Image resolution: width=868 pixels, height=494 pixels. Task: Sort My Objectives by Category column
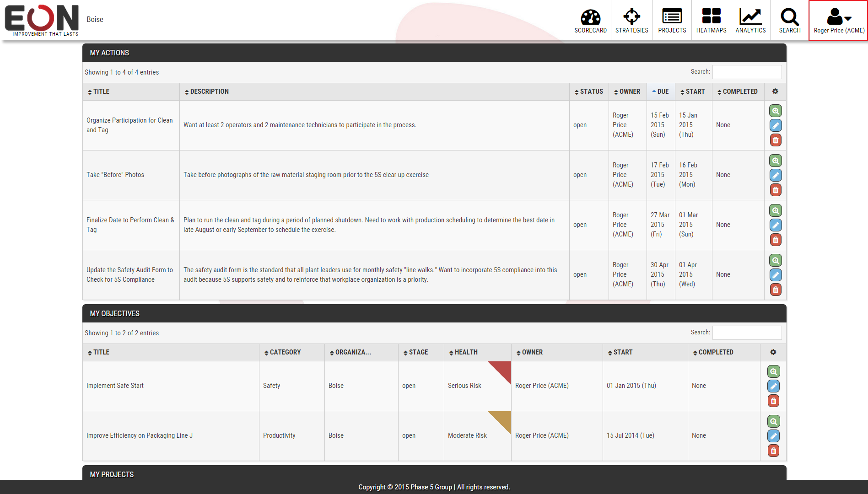click(292, 352)
